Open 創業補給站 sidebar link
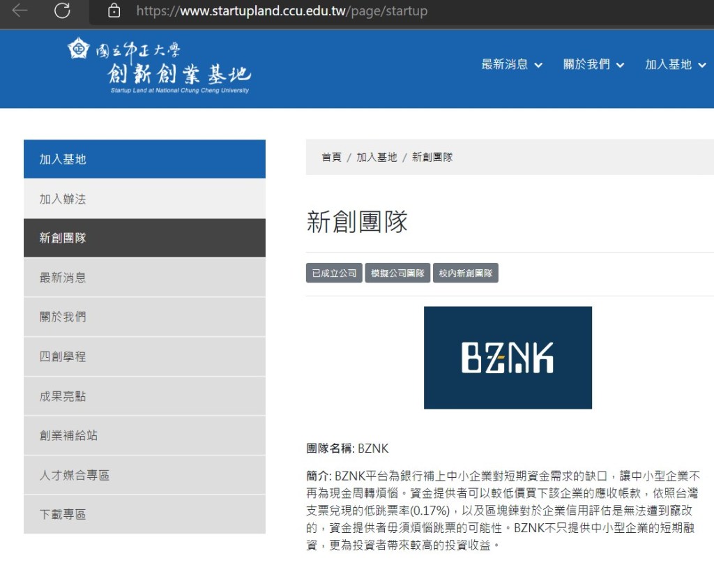Screen dimensions: 714x588 [68, 435]
